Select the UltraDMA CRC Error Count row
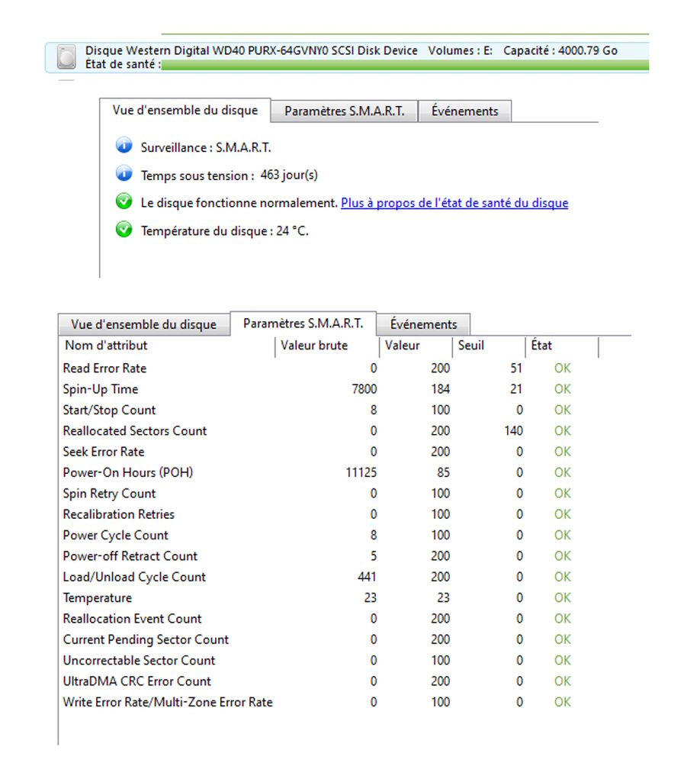 coord(136,681)
